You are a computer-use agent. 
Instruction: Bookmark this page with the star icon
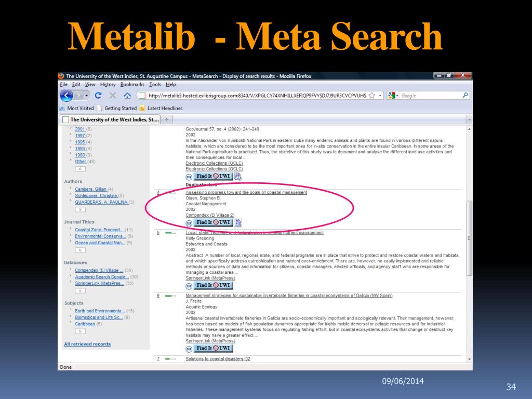tap(372, 96)
